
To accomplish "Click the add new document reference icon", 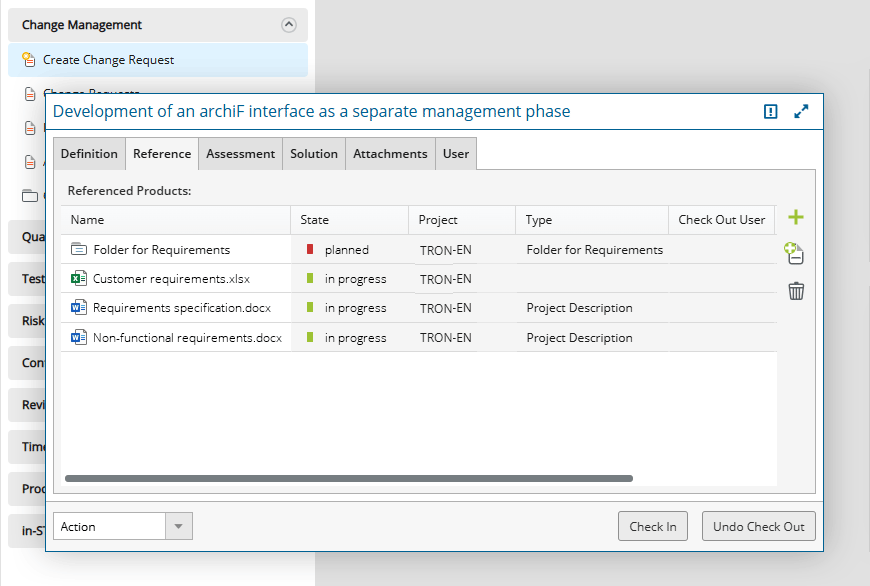I will [795, 254].
